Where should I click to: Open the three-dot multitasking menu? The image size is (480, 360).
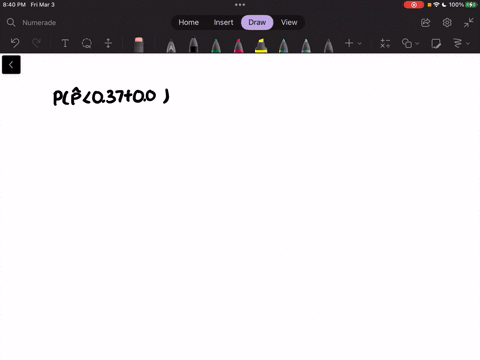coord(240,5)
